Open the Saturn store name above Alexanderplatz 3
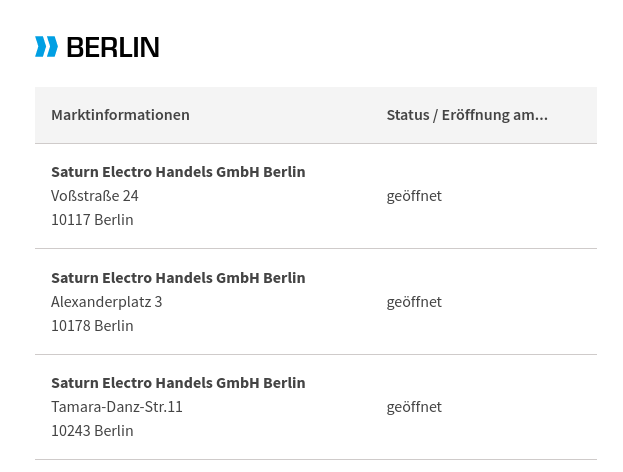This screenshot has width=623, height=472. pos(178,278)
